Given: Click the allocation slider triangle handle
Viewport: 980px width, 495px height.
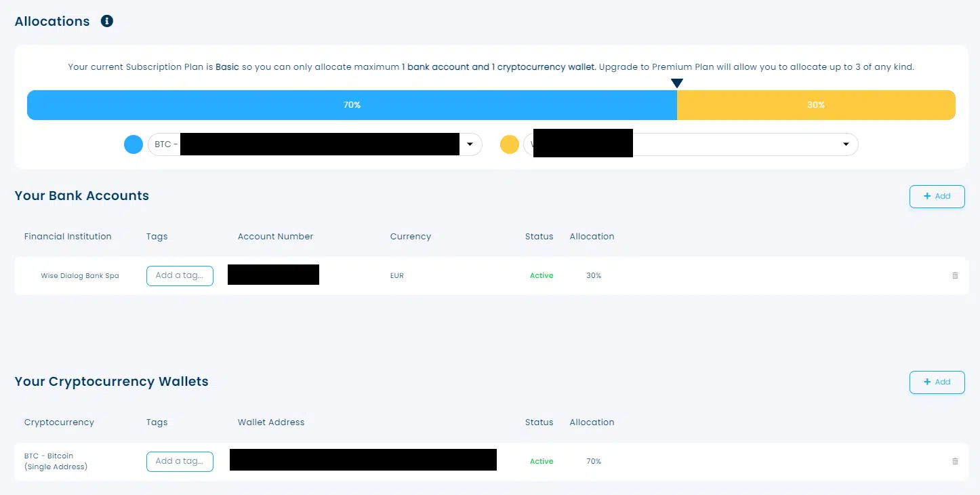Looking at the screenshot, I should [x=676, y=83].
